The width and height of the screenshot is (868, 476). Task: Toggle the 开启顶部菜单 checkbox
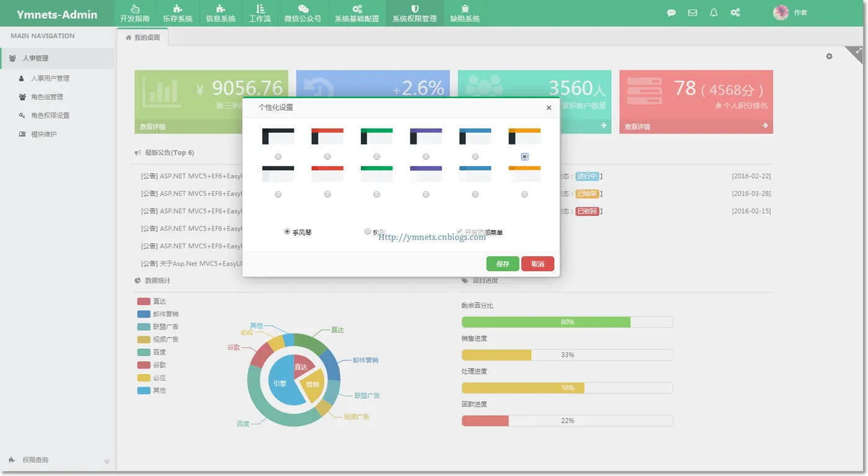[459, 231]
